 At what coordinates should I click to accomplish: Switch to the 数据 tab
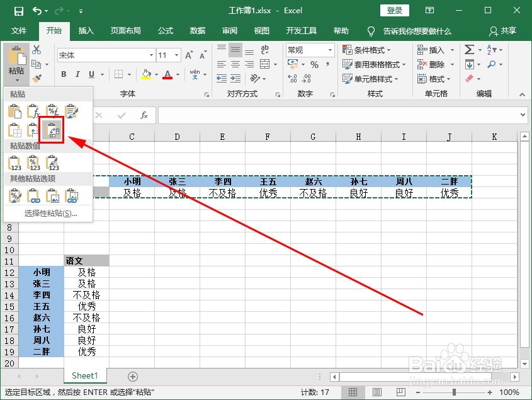198,31
